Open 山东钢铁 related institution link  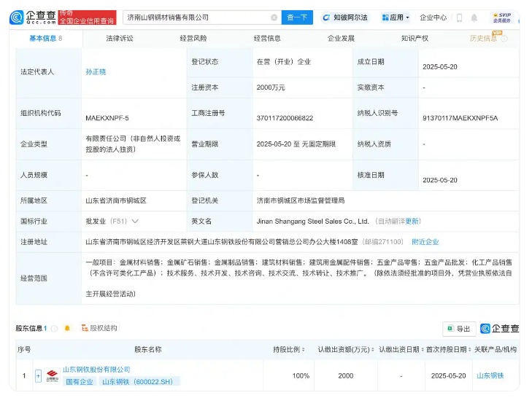pyautogui.click(x=490, y=375)
